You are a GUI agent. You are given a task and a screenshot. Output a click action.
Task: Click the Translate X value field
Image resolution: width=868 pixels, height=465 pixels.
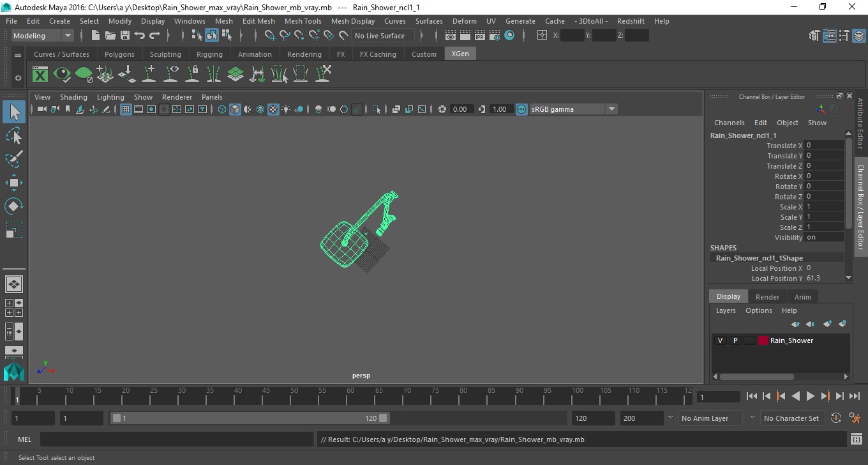(x=825, y=146)
